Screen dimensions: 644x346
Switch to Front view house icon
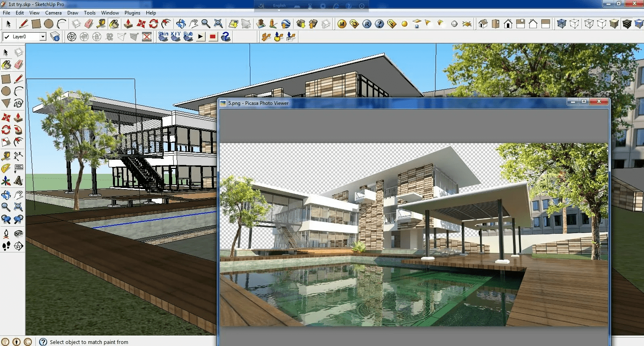(x=508, y=24)
